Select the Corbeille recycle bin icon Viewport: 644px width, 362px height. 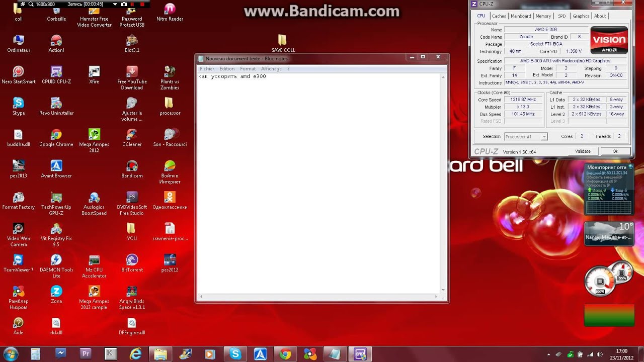(56, 14)
